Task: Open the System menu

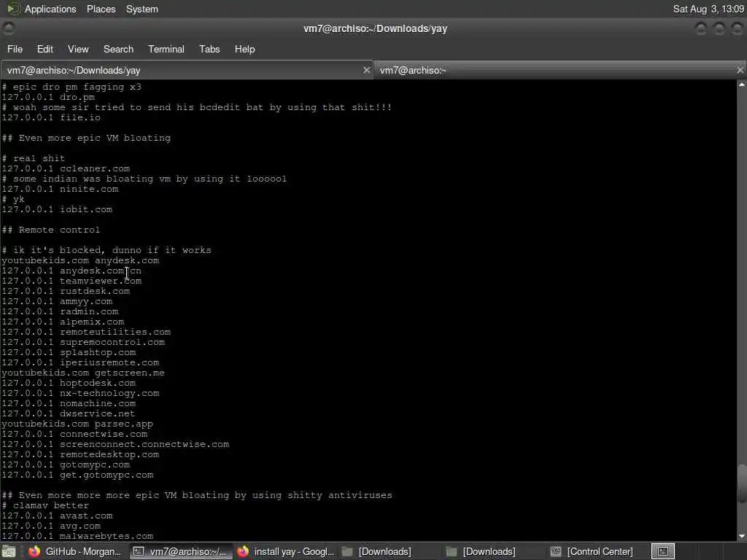Action: (142, 9)
